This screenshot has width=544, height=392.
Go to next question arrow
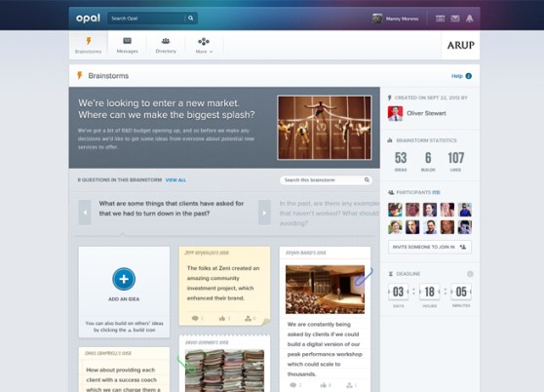(x=264, y=213)
